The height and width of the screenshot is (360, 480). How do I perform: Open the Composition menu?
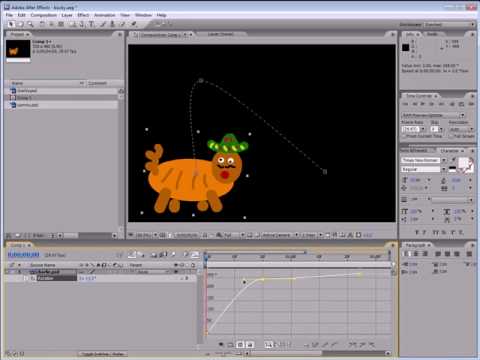coord(44,15)
